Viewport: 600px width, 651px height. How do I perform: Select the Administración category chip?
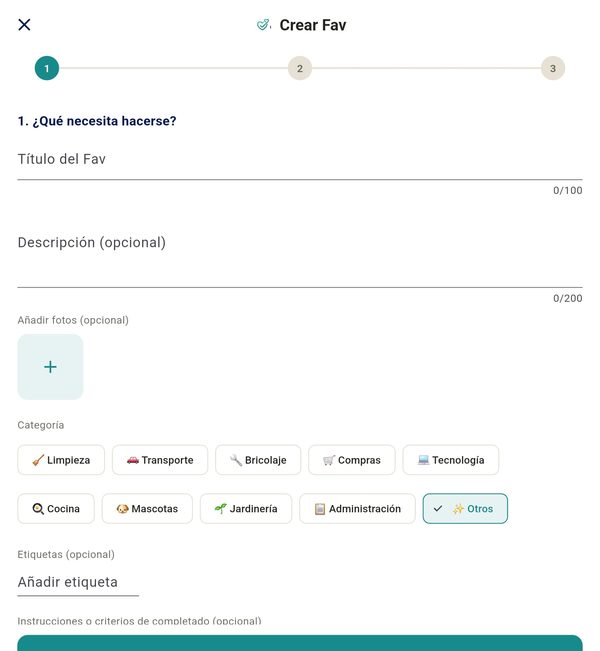358,509
